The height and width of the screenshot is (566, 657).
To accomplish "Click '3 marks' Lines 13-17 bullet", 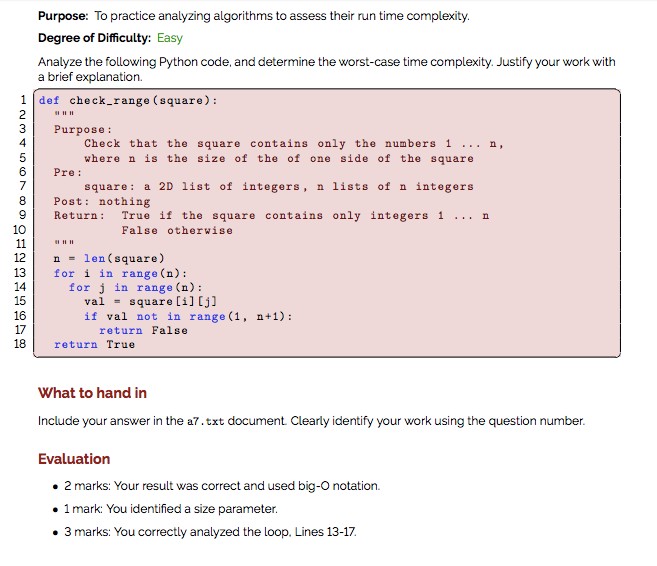I will click(x=210, y=532).
